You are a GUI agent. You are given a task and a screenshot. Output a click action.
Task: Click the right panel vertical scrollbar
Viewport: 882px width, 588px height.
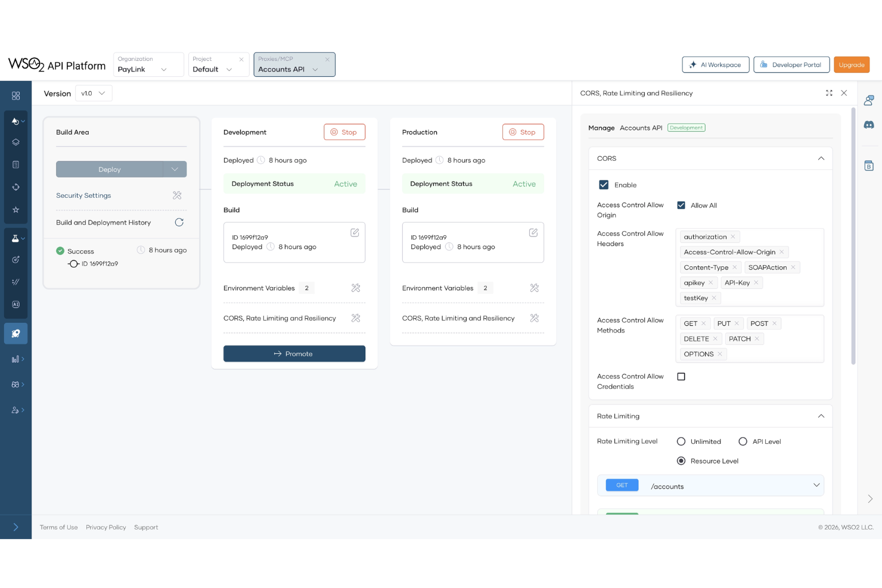pos(853,236)
